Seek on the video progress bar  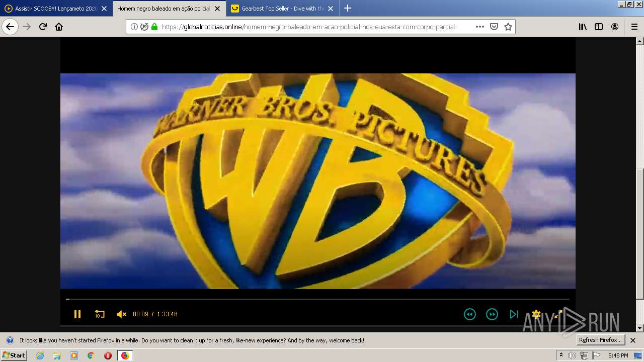318,299
